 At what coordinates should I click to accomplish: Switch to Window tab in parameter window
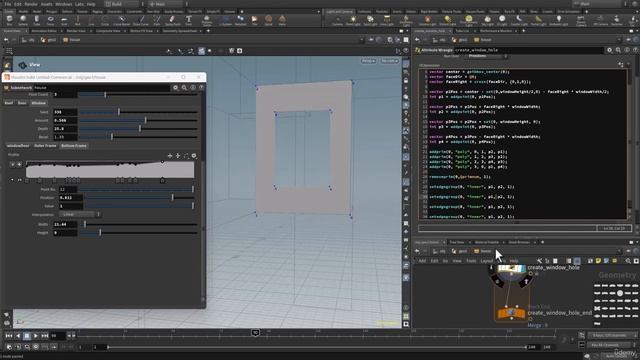(39, 103)
